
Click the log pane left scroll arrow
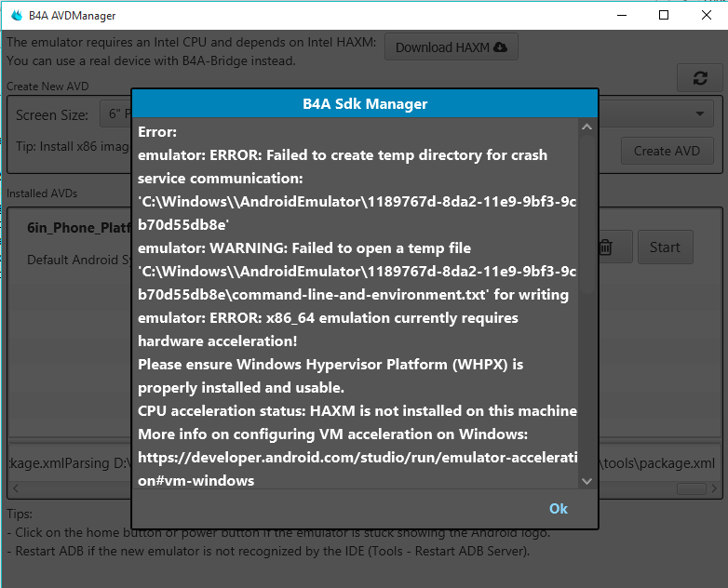tap(16, 488)
